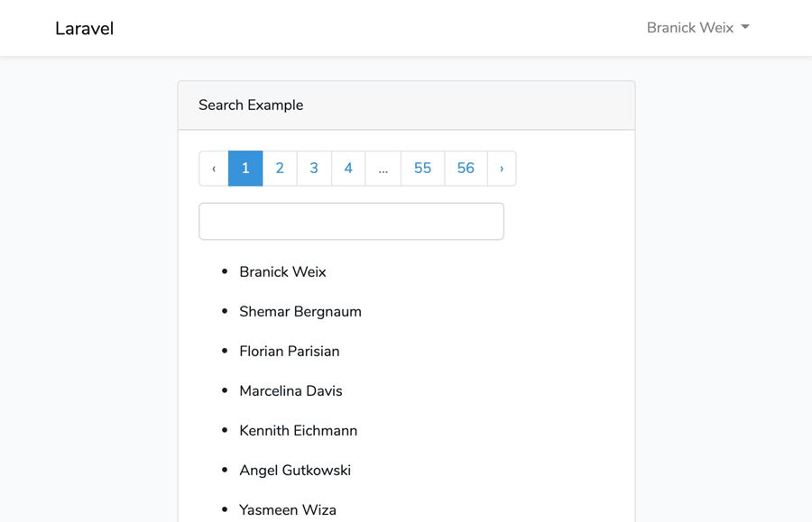Jump to page 4 in pagination
The image size is (812, 522).
[x=348, y=169]
